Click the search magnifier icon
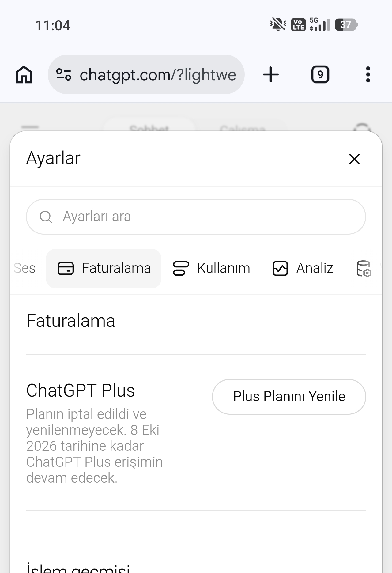Screen dimensions: 392x573 (46, 217)
